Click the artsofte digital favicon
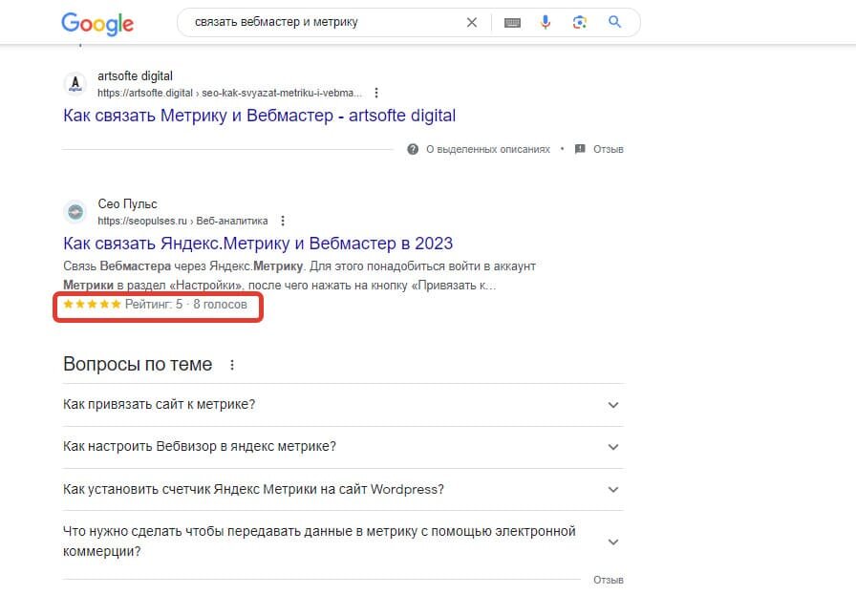This screenshot has height=616, width=856. click(x=75, y=84)
